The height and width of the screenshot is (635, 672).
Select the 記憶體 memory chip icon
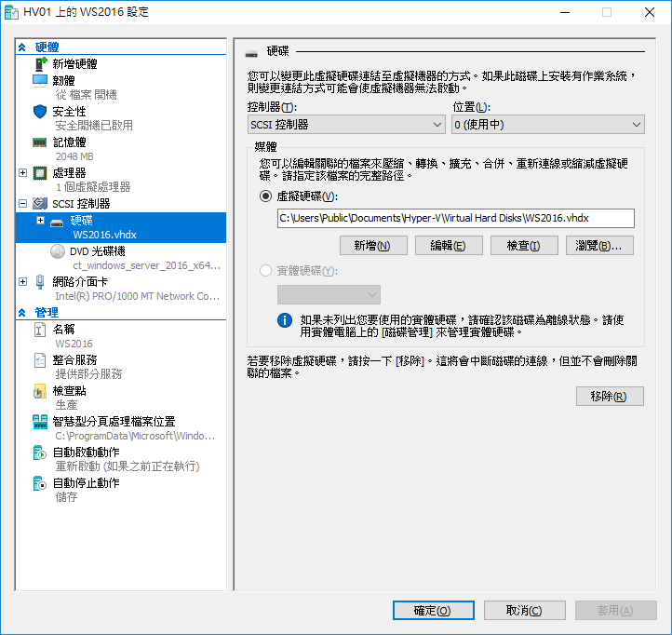click(x=40, y=142)
